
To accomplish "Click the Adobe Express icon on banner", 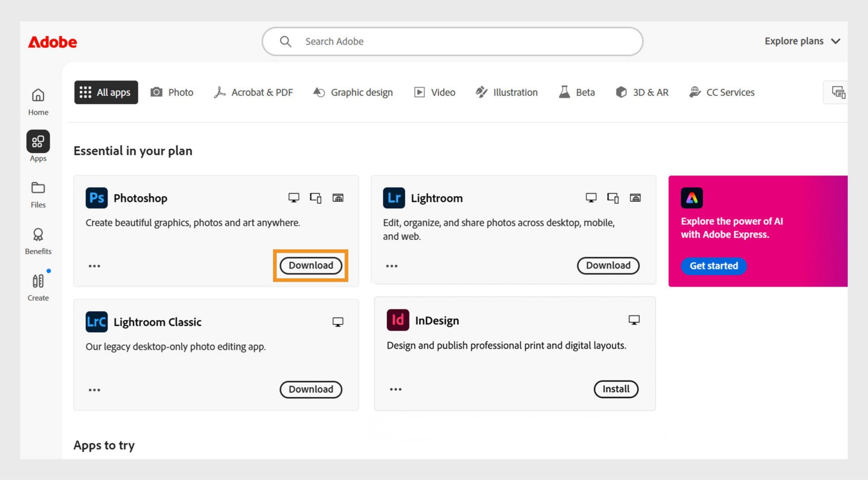I will pyautogui.click(x=692, y=198).
